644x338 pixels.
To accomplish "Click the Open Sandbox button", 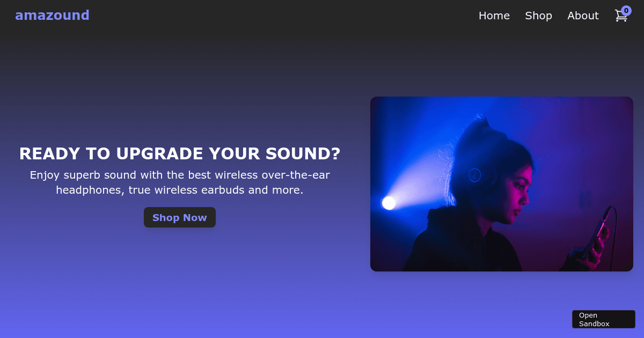I will [604, 319].
